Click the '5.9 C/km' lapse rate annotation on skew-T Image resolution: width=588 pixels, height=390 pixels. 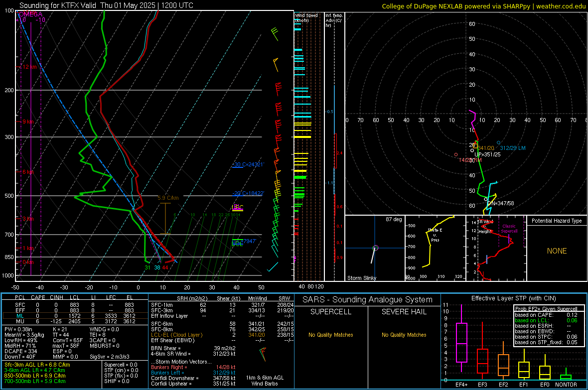tap(168, 198)
